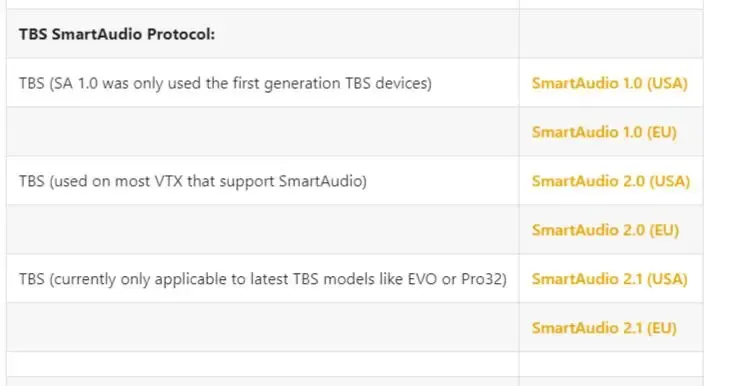Click the 'used on most VTX' description
Image resolution: width=730 pixels, height=386 pixels.
point(193,181)
